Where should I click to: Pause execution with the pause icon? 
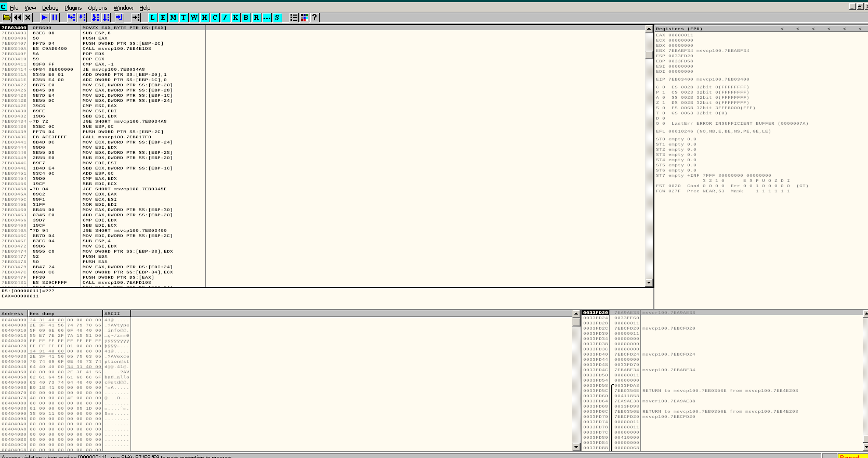pos(55,18)
